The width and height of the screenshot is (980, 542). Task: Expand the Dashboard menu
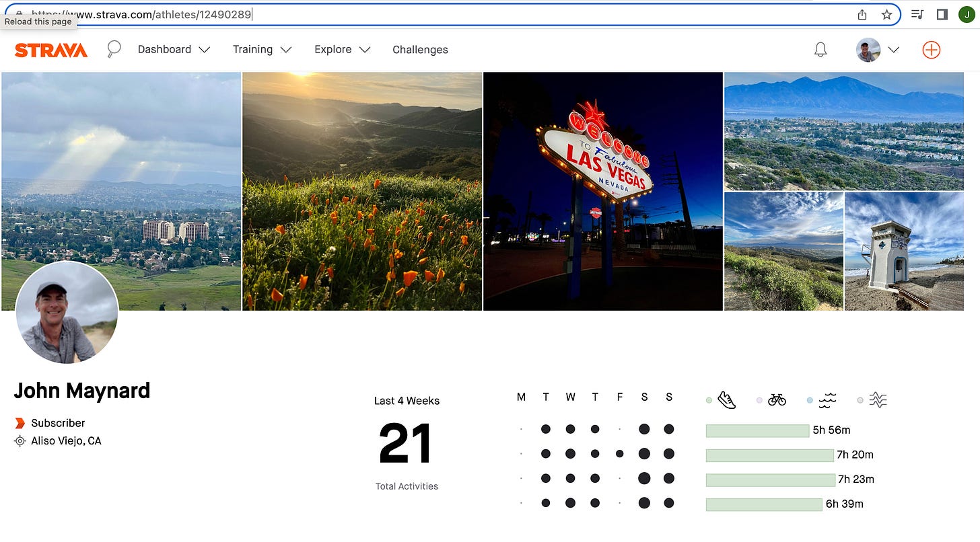(174, 50)
